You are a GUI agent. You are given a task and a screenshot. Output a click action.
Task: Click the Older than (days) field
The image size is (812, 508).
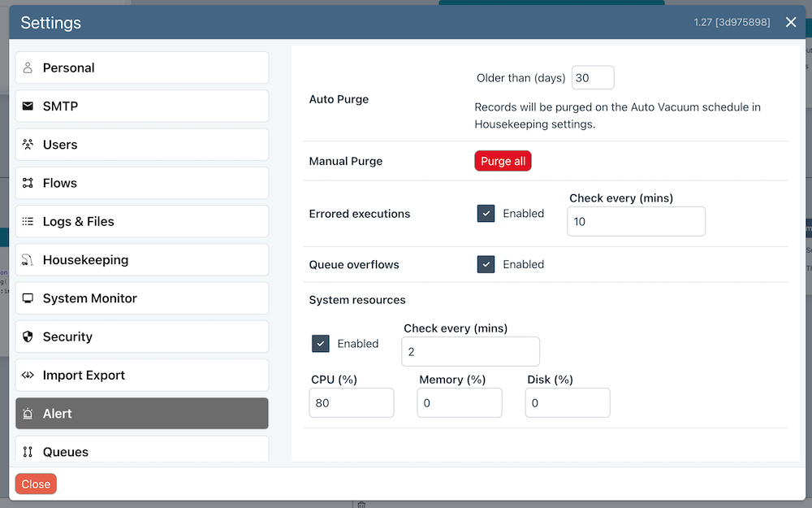click(x=593, y=78)
